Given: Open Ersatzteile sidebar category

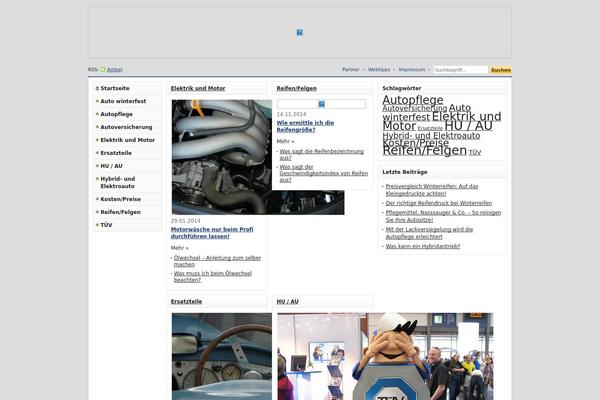Looking at the screenshot, I should tap(116, 153).
